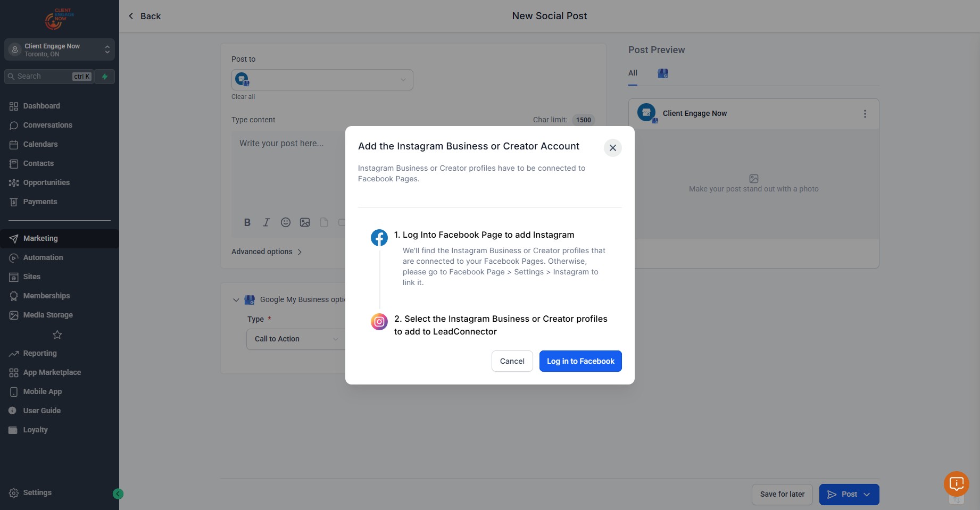This screenshot has height=510, width=980.
Task: Collapse the Google My Business options section
Action: click(x=236, y=300)
